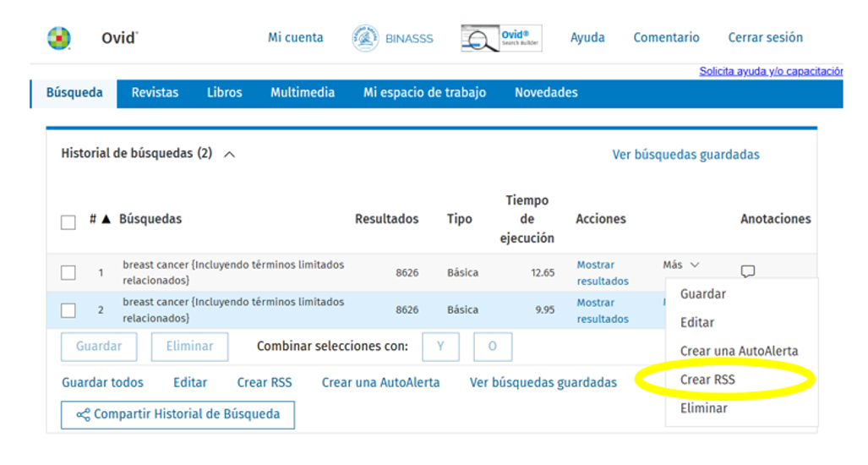The image size is (868, 465).
Task: Check the box for search row 2
Action: 68,310
